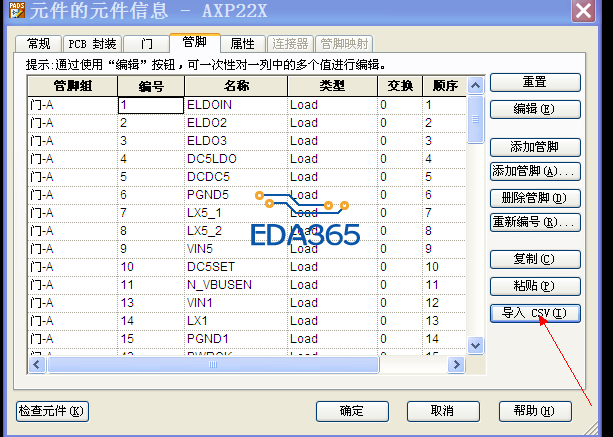This screenshot has width=613, height=437.
Task: Click the swap value 0 in VIN5 row
Action: pos(400,249)
